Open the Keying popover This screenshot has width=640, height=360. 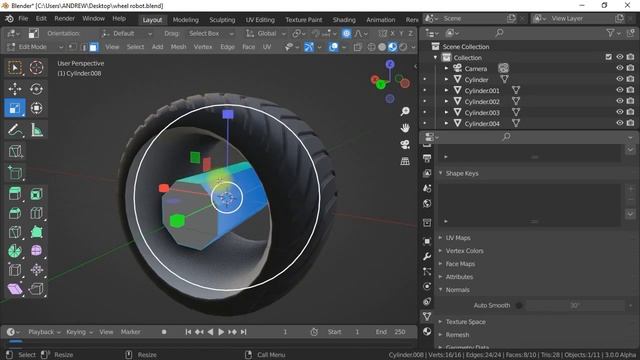coord(79,332)
